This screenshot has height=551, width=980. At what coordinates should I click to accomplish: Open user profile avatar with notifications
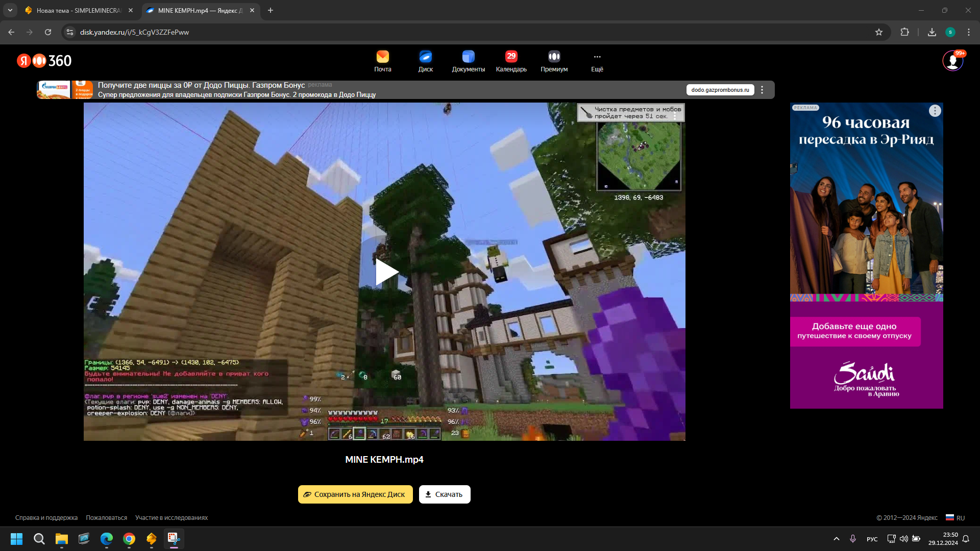pyautogui.click(x=952, y=61)
